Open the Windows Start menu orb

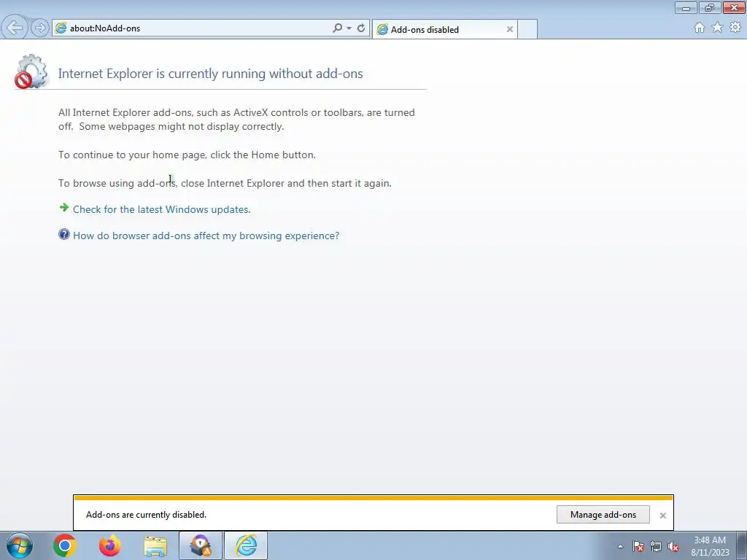[20, 545]
